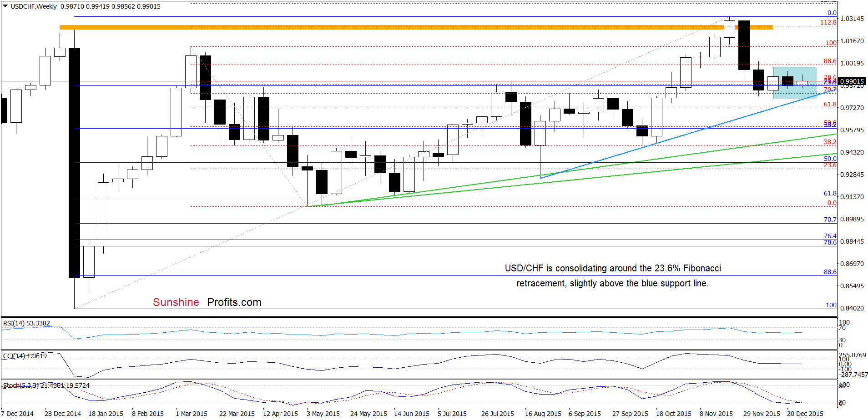Viewport: 868px width, 420px height.
Task: Click the 1.01670 price axis label
Action: point(852,41)
